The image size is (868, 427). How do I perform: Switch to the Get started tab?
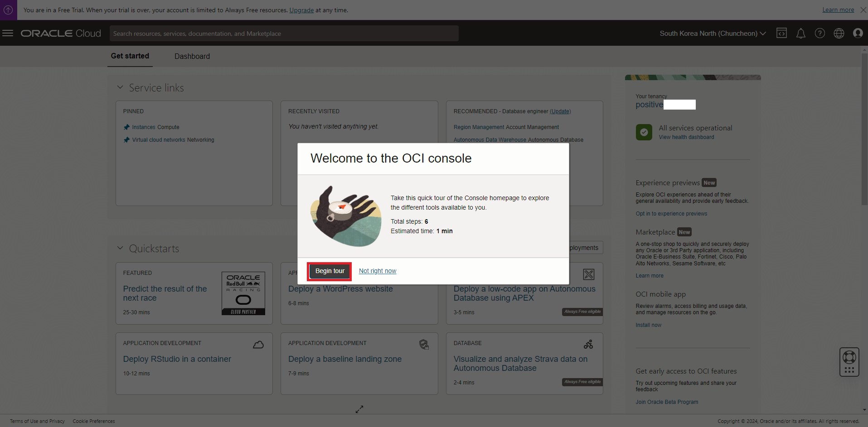130,56
